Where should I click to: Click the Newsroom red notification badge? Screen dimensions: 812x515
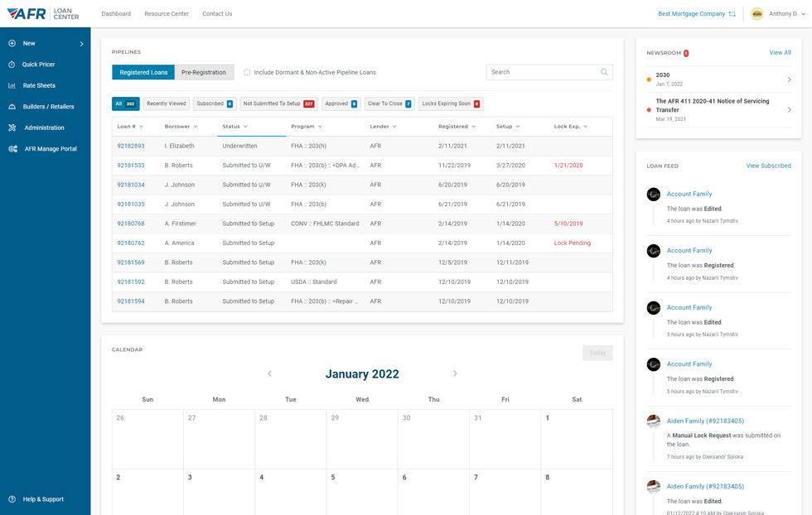[x=686, y=53]
